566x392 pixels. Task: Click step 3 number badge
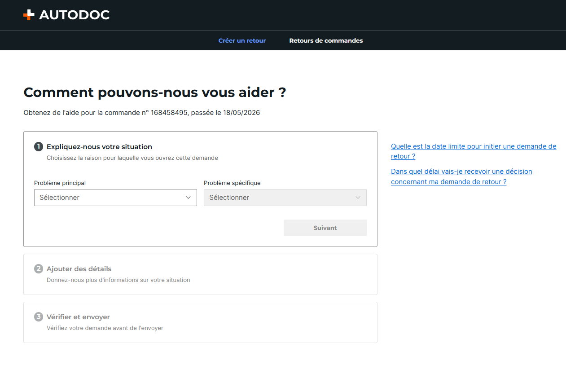pyautogui.click(x=39, y=317)
